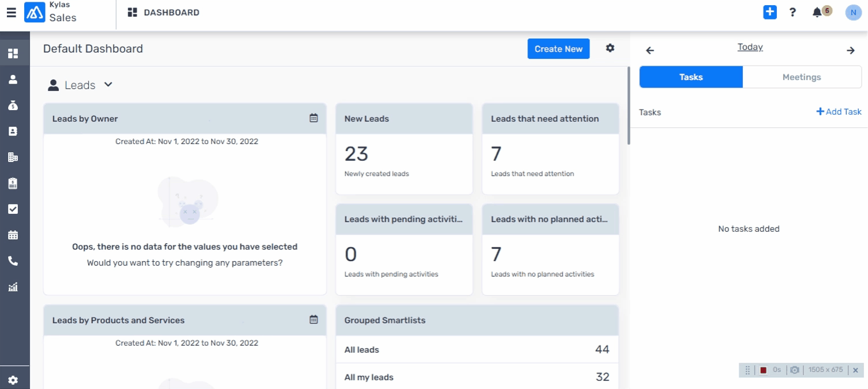The height and width of the screenshot is (389, 868).
Task: Open the New Leads card
Action: [x=404, y=149]
